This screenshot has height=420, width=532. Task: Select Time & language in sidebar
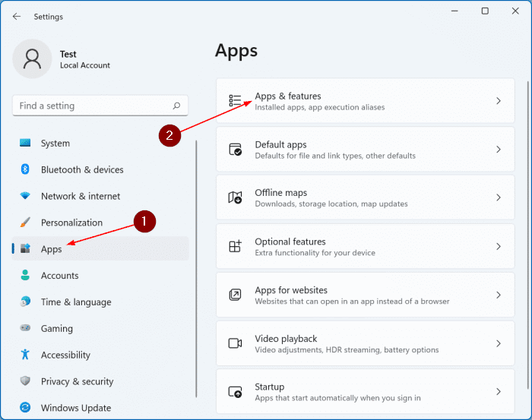[x=76, y=302]
